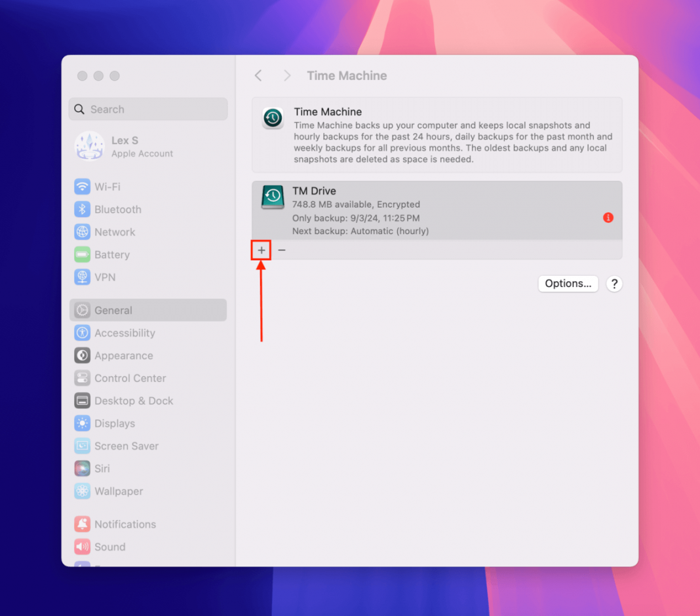
Task: Select the Bluetooth sidebar icon
Action: (x=82, y=209)
